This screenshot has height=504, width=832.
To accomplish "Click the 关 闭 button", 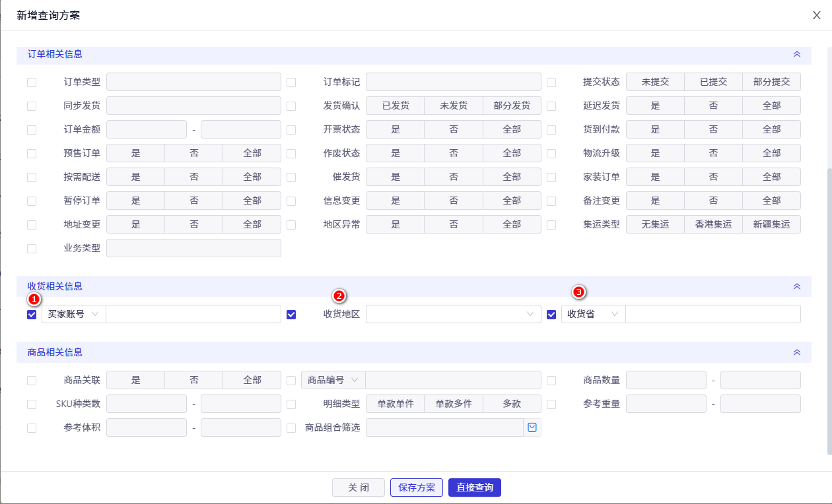I will [359, 488].
